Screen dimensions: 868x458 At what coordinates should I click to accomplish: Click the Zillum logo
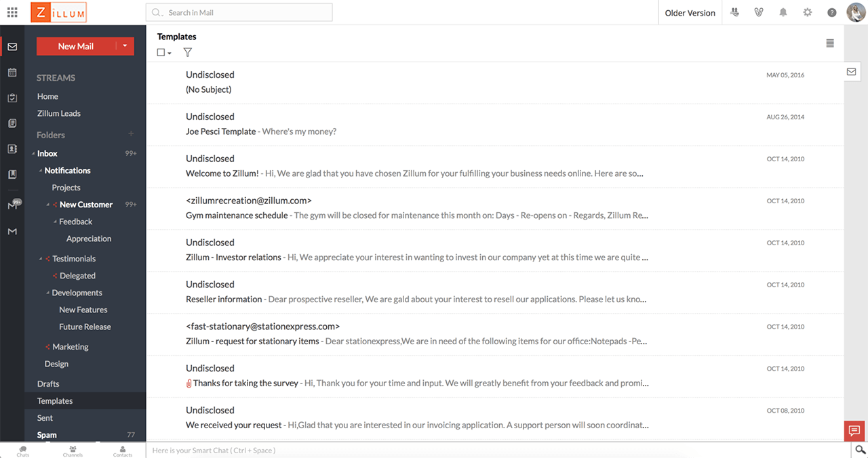(x=58, y=12)
